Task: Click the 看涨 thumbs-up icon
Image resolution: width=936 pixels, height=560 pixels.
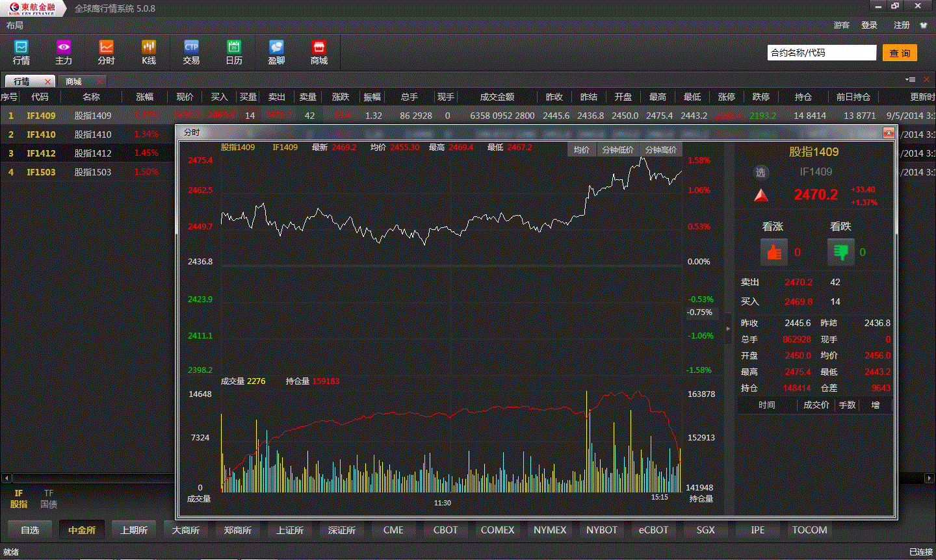Action: click(x=774, y=252)
